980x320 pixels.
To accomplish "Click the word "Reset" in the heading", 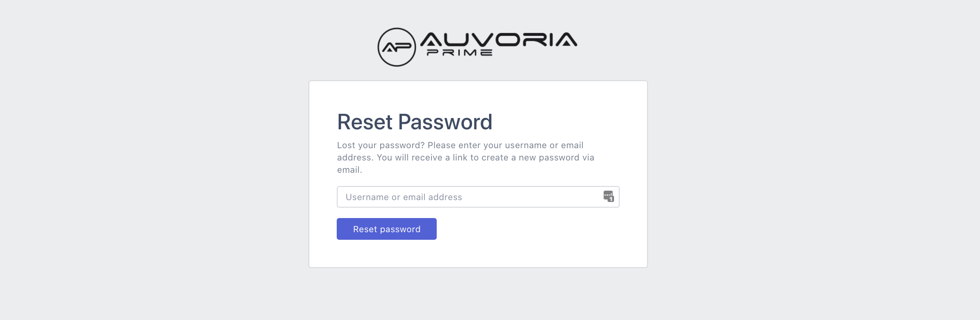I will click(x=365, y=122).
